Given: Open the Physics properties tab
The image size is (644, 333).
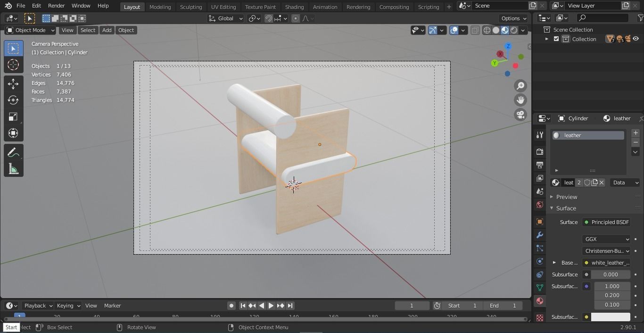Looking at the screenshot, I should pos(540,261).
